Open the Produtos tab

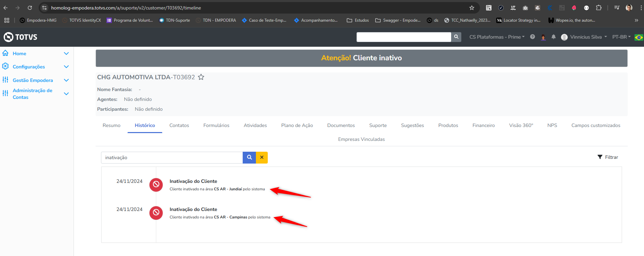(448, 125)
